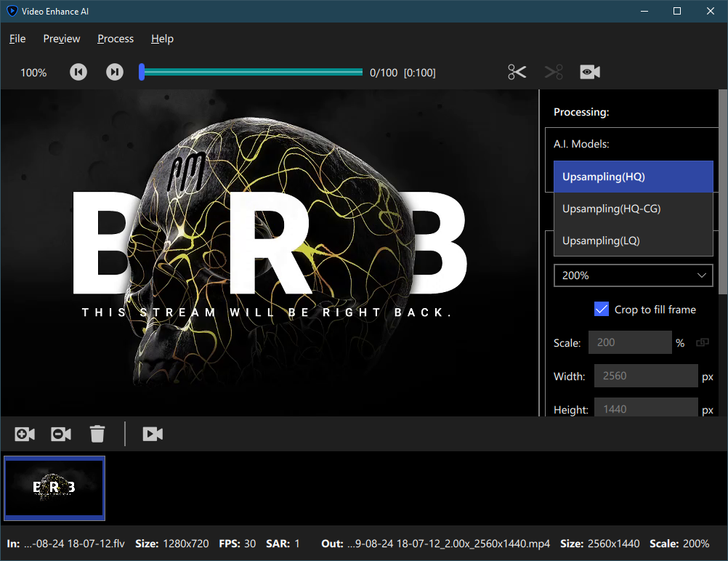Start processing with camera play icon

coord(153,434)
